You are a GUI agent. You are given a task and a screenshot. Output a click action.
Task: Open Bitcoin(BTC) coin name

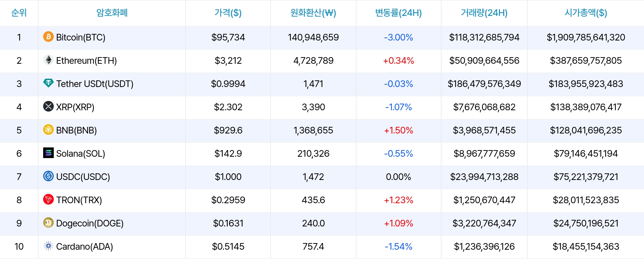[81, 37]
